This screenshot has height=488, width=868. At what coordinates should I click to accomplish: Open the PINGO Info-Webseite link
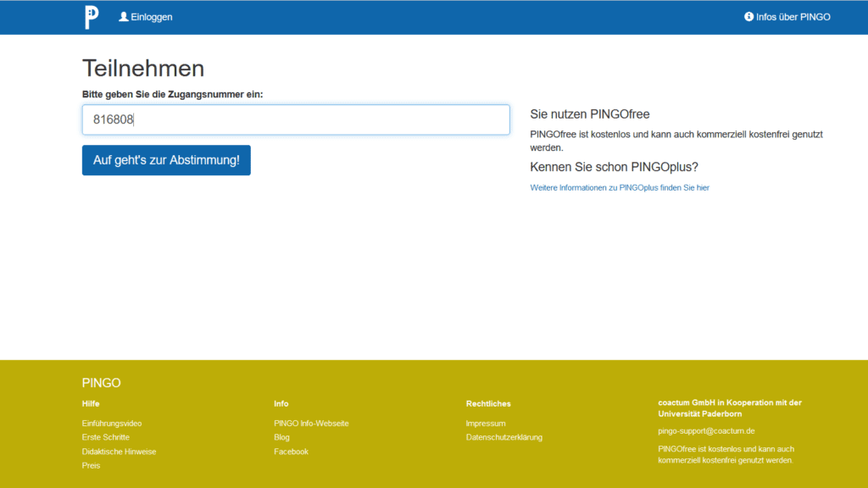(312, 423)
